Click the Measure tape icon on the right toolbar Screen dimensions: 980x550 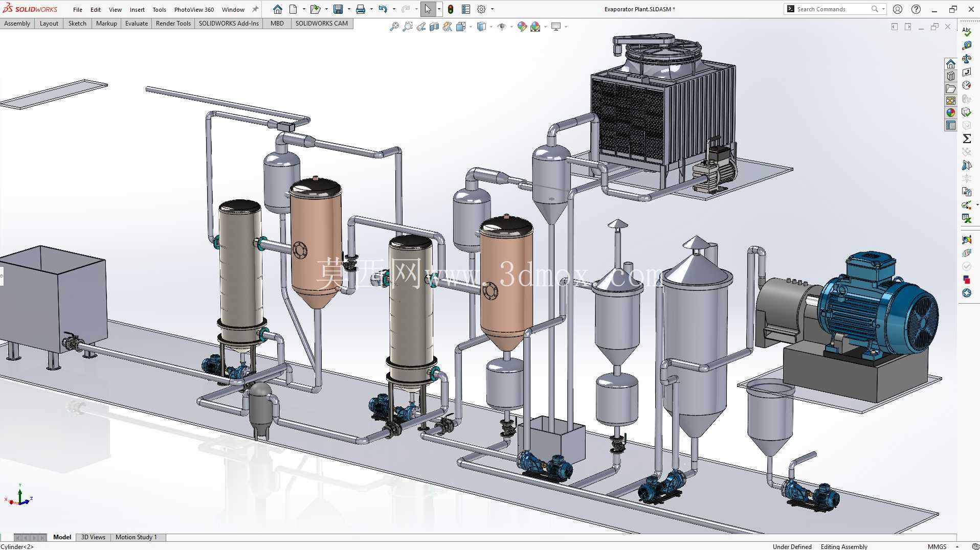pyautogui.click(x=967, y=45)
